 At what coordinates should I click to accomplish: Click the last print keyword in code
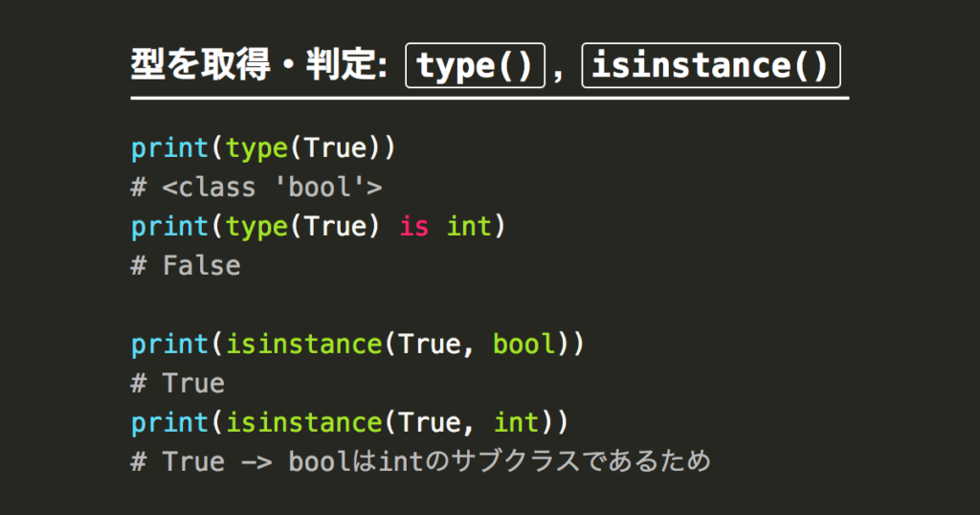pos(169,424)
